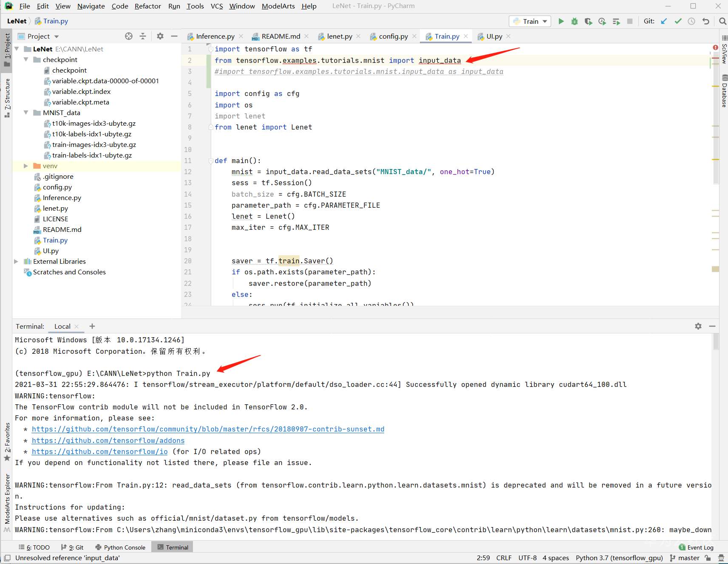
Task: Open the Event Log button
Action: pos(696,547)
